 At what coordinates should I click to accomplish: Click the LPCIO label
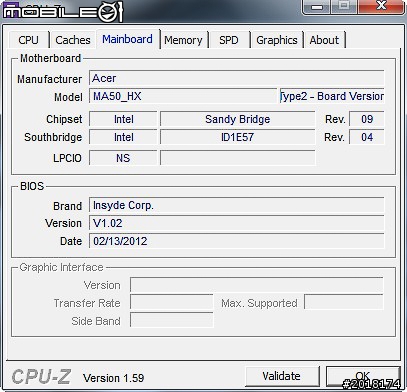pyautogui.click(x=67, y=158)
